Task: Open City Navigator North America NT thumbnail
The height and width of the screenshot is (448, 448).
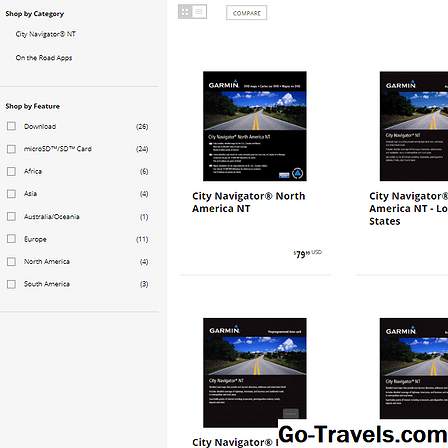Action: click(x=255, y=126)
